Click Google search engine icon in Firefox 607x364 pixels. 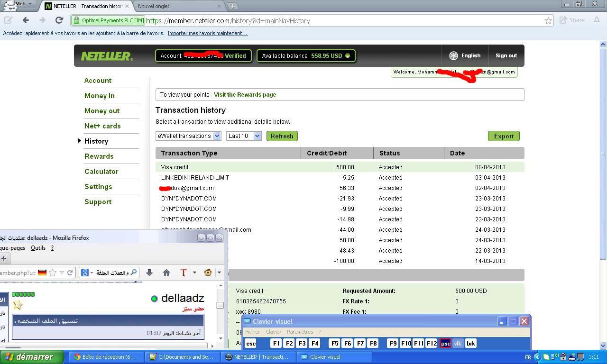[x=85, y=273]
